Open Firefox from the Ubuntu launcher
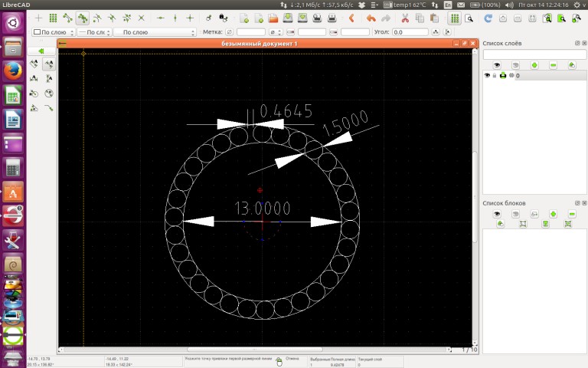This screenshot has width=588, height=368. tap(12, 72)
